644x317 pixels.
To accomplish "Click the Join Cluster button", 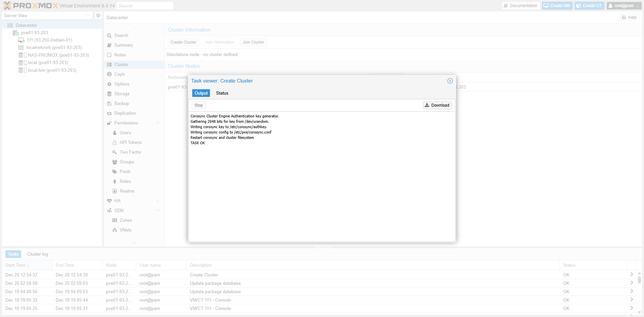I will tap(253, 42).
